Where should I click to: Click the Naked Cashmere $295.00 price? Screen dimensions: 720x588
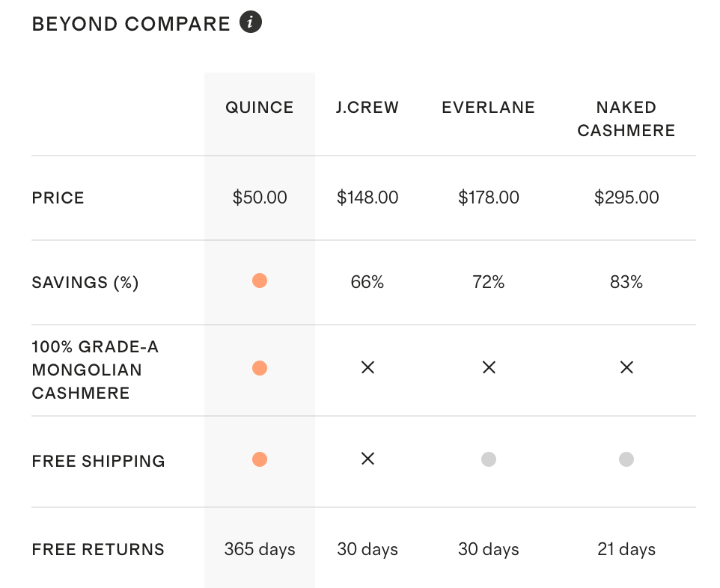(626, 197)
